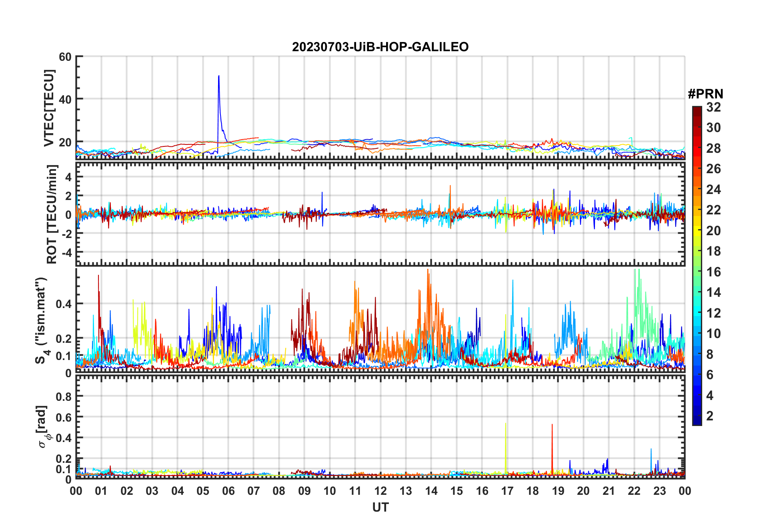
Task: Click the S4 ("ism.mat") axis label
Action: [x=42, y=320]
